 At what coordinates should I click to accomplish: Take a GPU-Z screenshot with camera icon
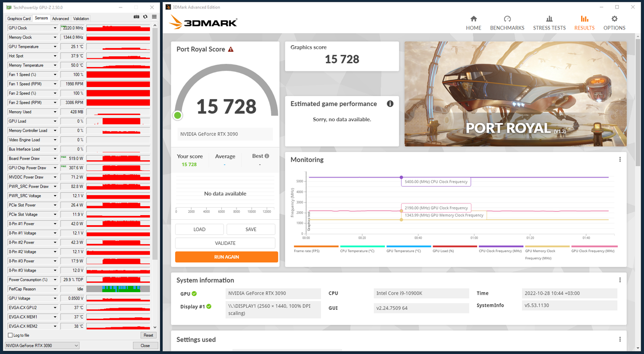(136, 17)
